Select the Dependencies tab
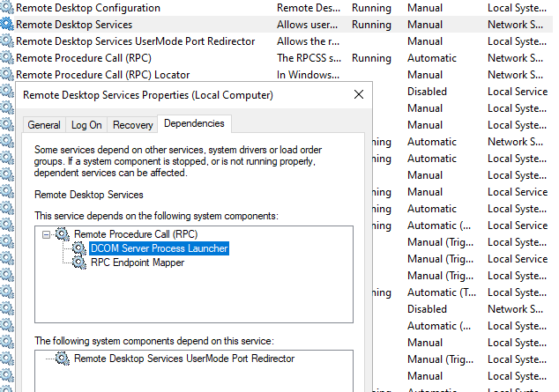 pyautogui.click(x=194, y=123)
